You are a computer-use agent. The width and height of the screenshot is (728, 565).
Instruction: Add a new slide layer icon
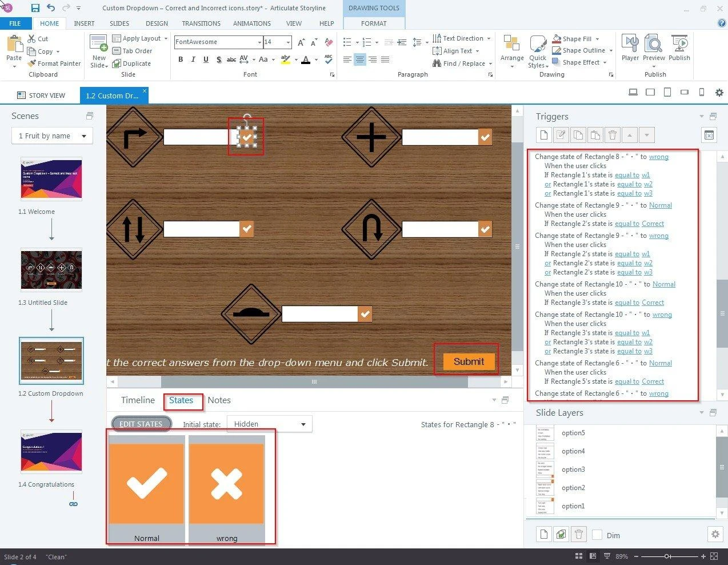(544, 534)
